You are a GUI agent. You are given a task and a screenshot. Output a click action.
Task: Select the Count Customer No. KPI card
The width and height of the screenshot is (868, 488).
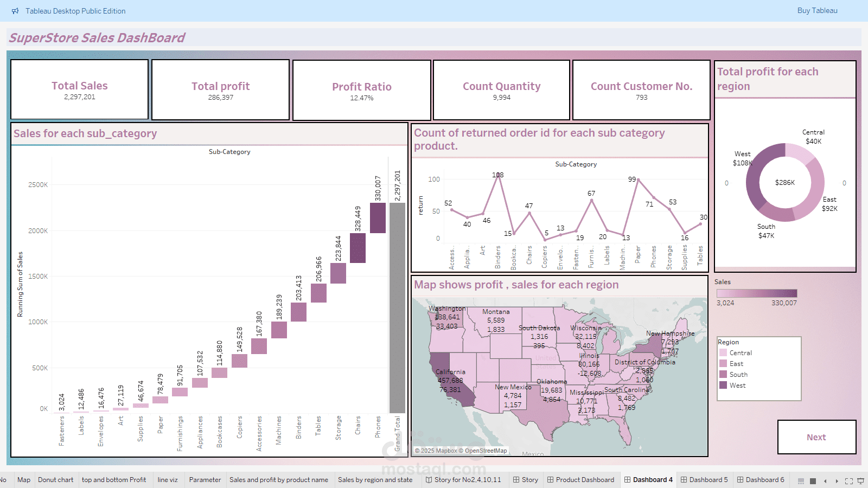point(641,90)
